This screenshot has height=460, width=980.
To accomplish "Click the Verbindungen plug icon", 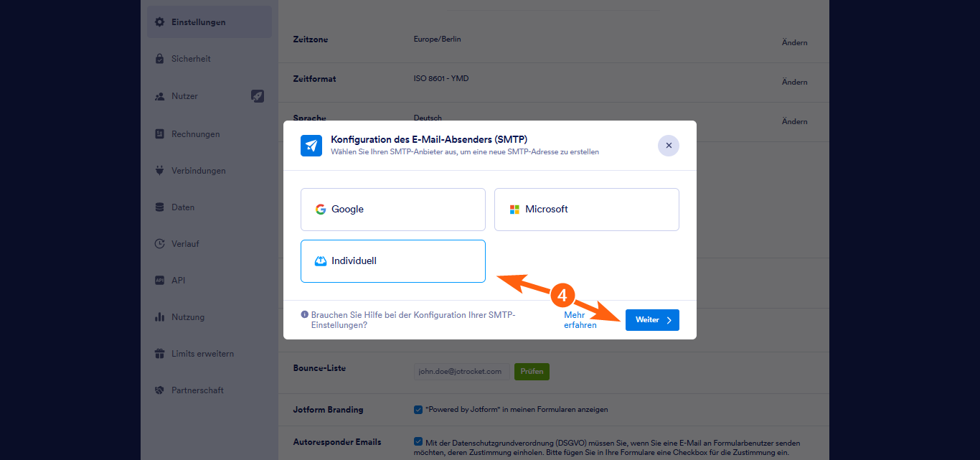I will 160,171.
